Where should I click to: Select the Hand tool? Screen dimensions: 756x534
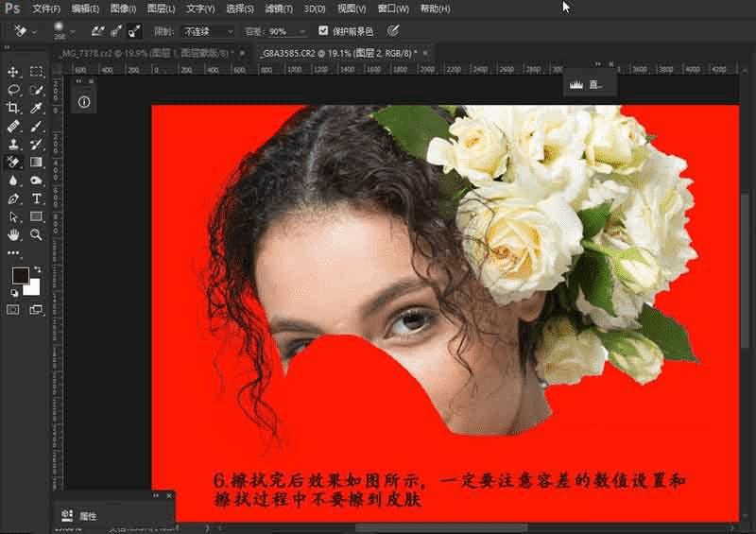pyautogui.click(x=14, y=234)
